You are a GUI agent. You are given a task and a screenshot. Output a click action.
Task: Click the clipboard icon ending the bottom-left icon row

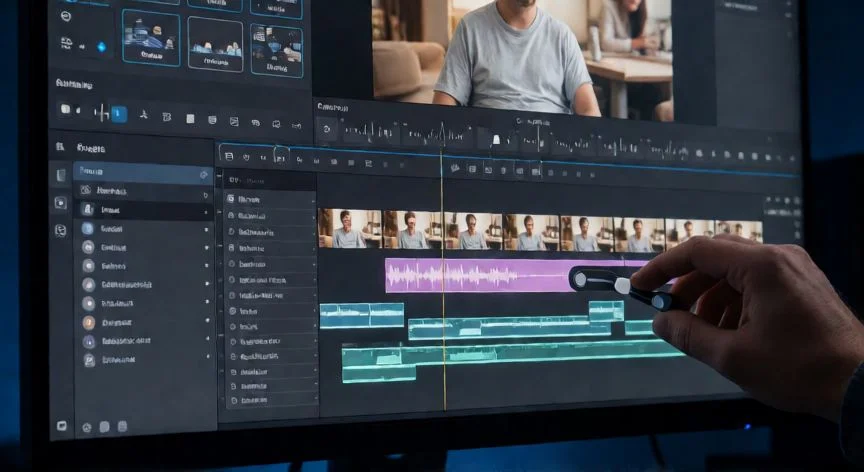tap(122, 426)
